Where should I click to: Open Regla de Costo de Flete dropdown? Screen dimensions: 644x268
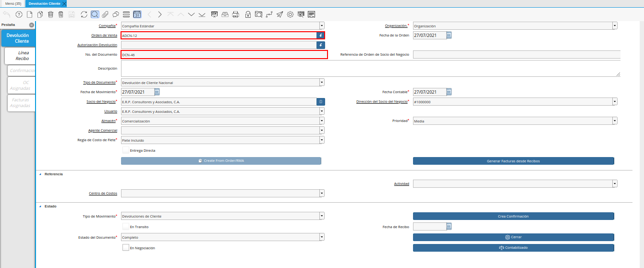point(322,140)
